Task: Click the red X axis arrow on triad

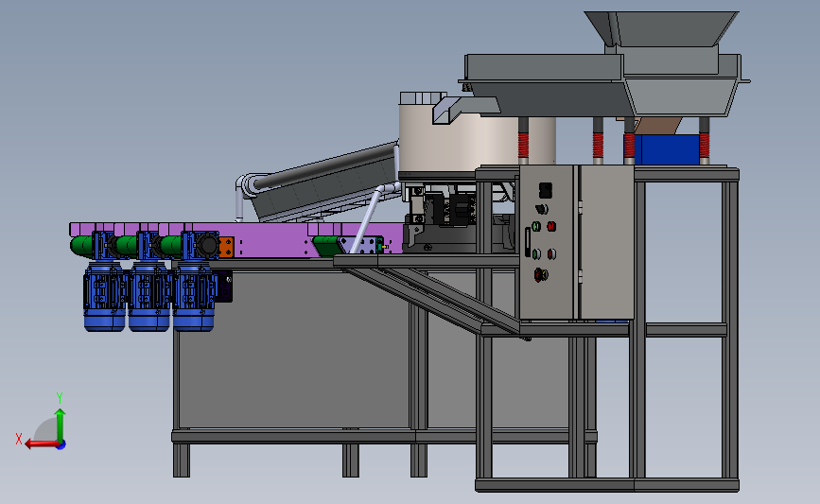Action: pos(42,443)
